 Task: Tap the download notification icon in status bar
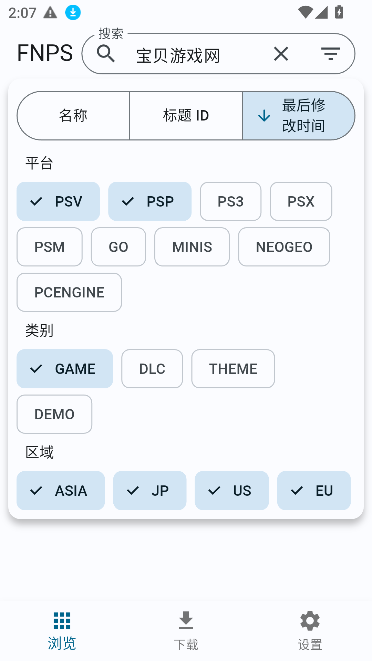point(73,13)
